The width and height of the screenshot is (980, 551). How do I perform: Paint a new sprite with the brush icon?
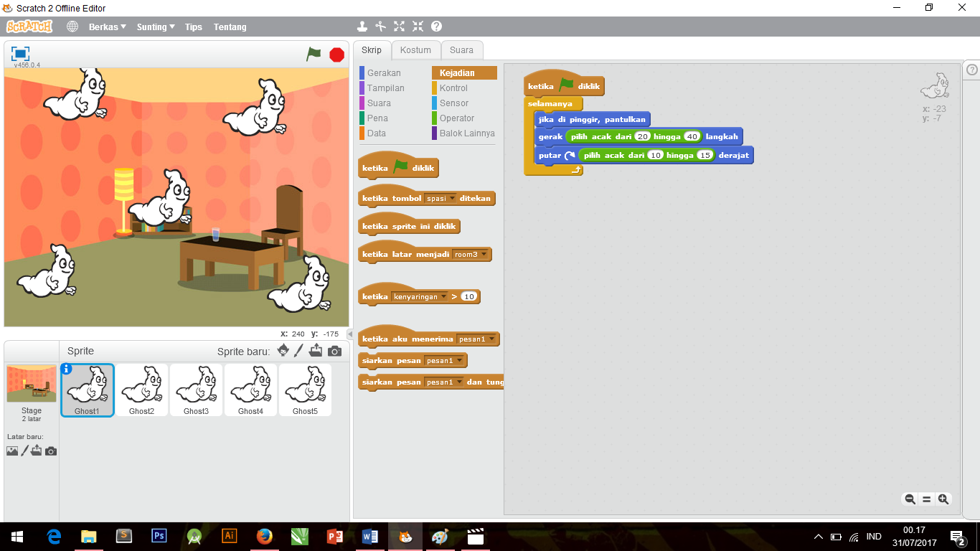coord(298,350)
